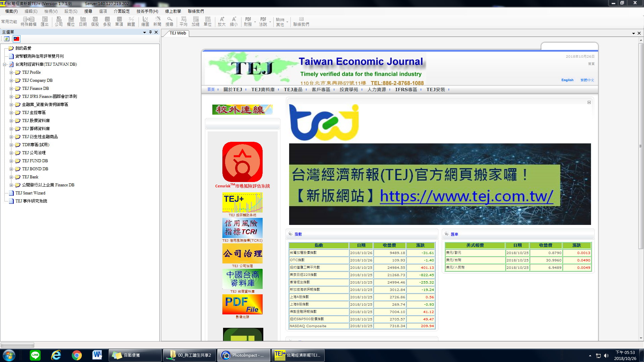Expand the TEJ Bank folder
644x362 pixels.
pos(11,177)
